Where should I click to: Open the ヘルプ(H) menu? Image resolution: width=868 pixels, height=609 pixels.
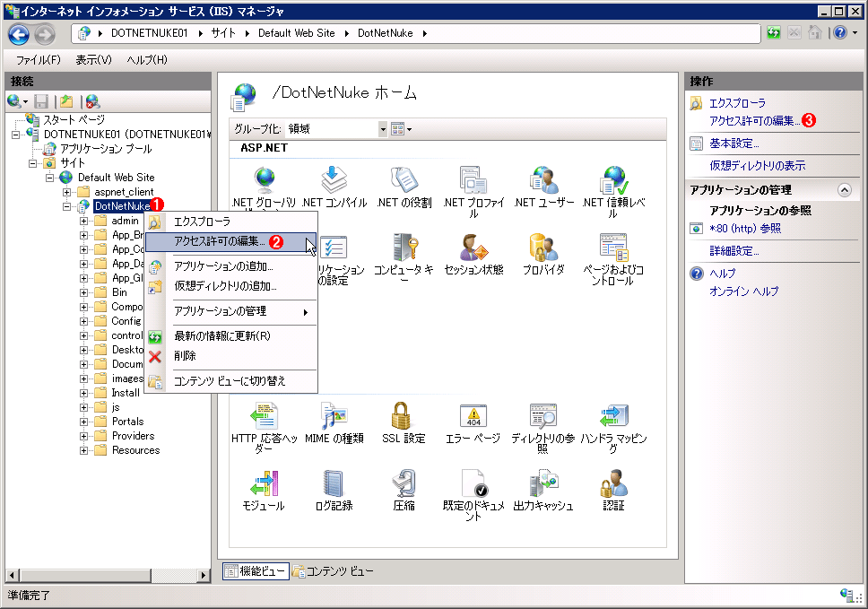tap(147, 60)
